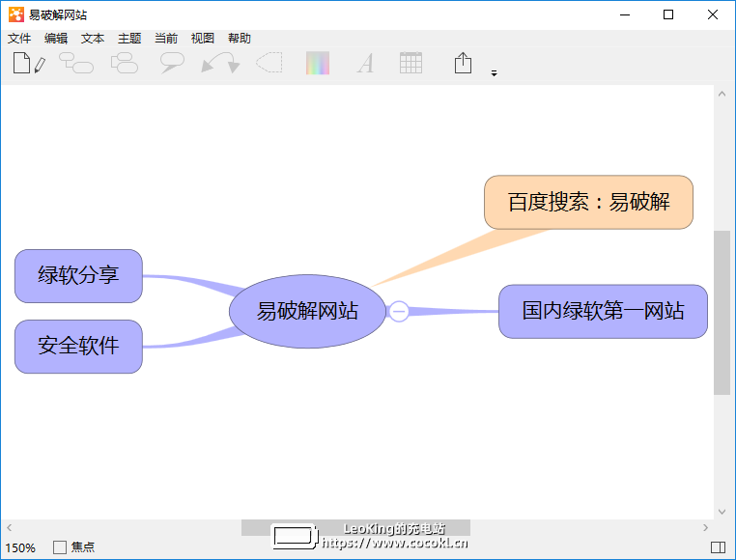Create a dashed boundary around topics
Viewport: 736px width, 560px height.
269,63
